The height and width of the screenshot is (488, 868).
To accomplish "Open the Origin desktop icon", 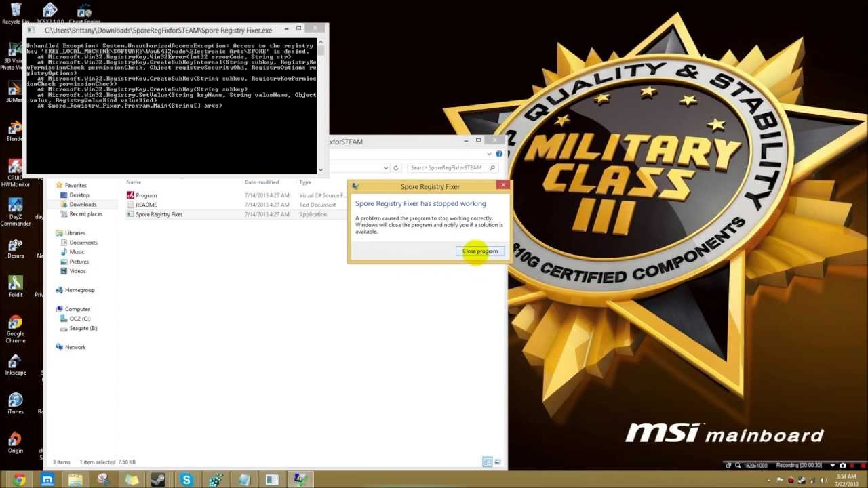I will coord(15,442).
